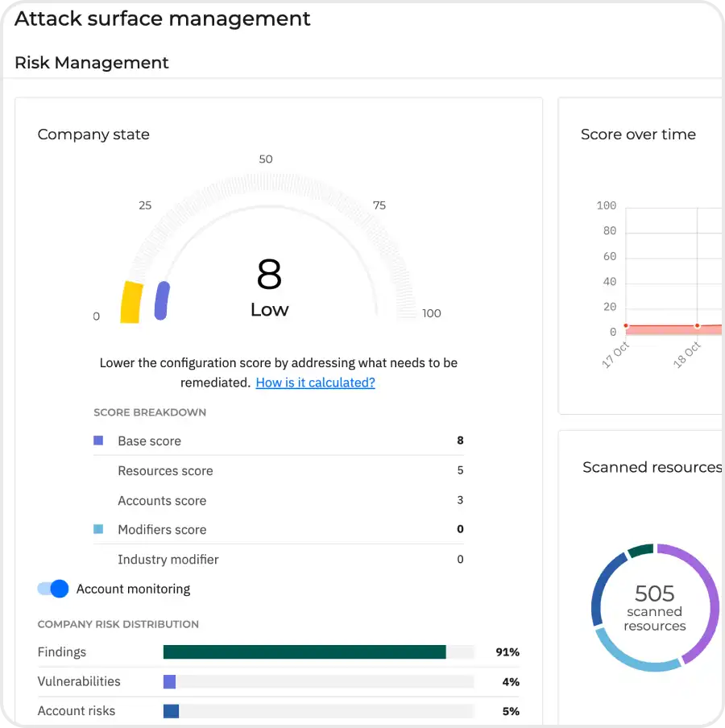Select the Vulnerabilities risk bar
The image size is (725, 728).
[x=169, y=681]
